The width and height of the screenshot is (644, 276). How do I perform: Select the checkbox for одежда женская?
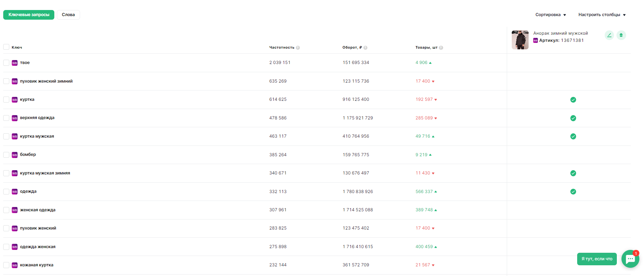click(x=6, y=247)
